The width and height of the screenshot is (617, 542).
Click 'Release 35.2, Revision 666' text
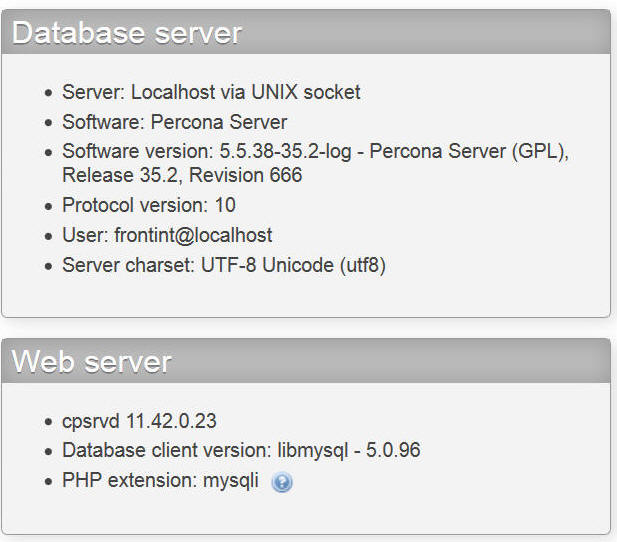(x=182, y=175)
